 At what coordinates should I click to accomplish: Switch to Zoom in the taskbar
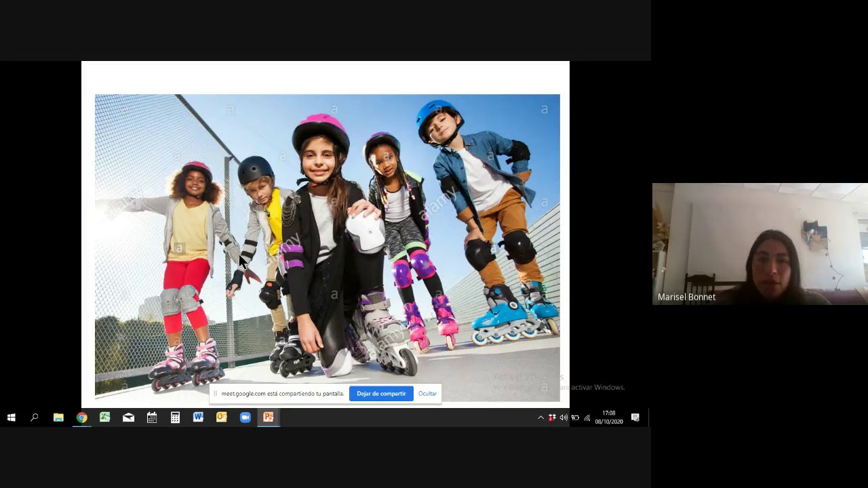coord(245,418)
